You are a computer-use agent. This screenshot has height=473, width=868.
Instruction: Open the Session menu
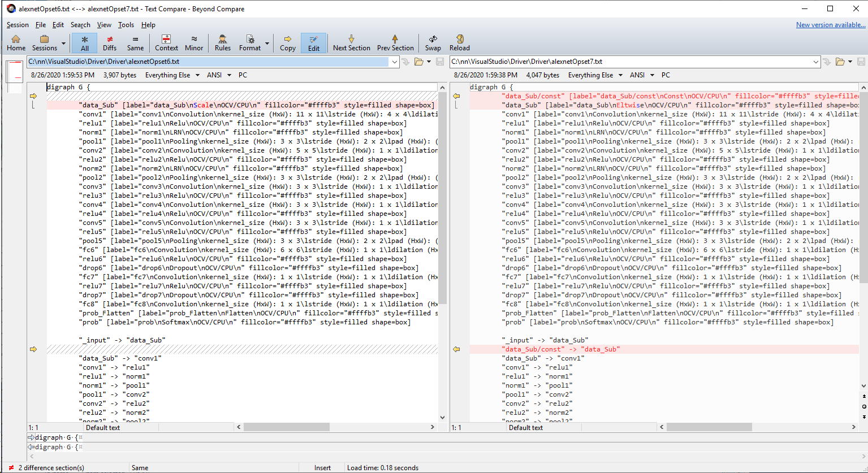click(18, 24)
